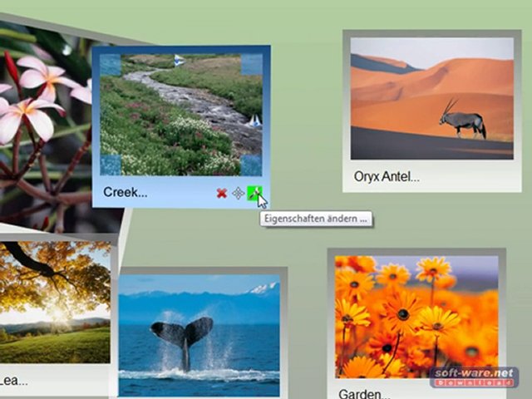Click the right edge arrow marker on Creek image
Image resolution: width=532 pixels, height=399 pixels.
(255, 121)
